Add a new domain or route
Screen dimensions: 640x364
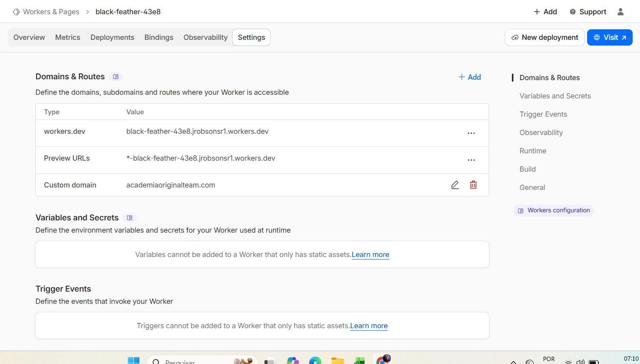470,77
